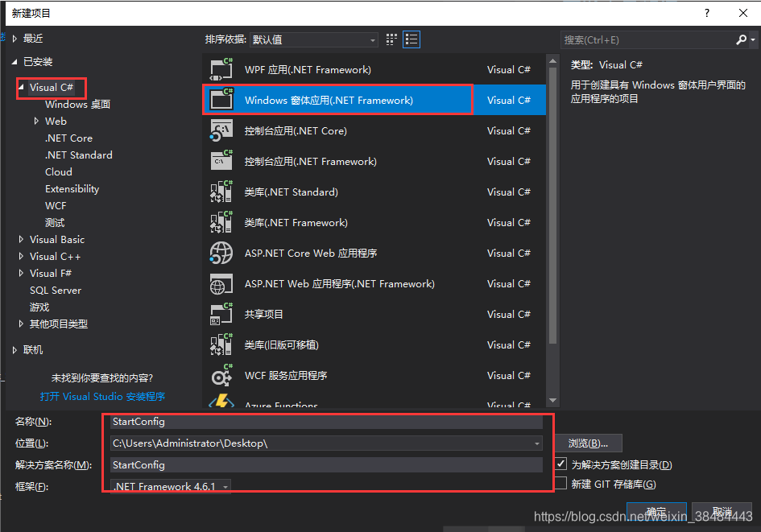Viewport: 761px width, 532px height.
Task: Expand the 其他项目类型 node
Action: point(21,324)
